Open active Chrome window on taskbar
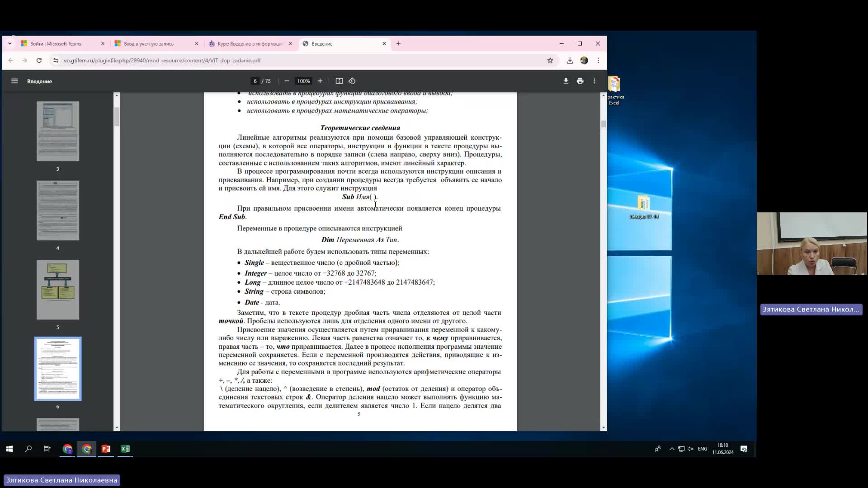Screen dimensions: 868x488 pyautogui.click(x=87, y=449)
